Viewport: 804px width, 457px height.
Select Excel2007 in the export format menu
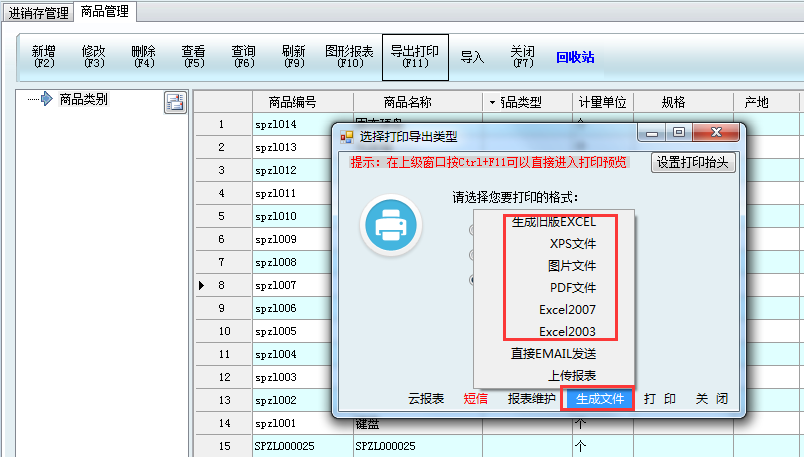coord(567,309)
